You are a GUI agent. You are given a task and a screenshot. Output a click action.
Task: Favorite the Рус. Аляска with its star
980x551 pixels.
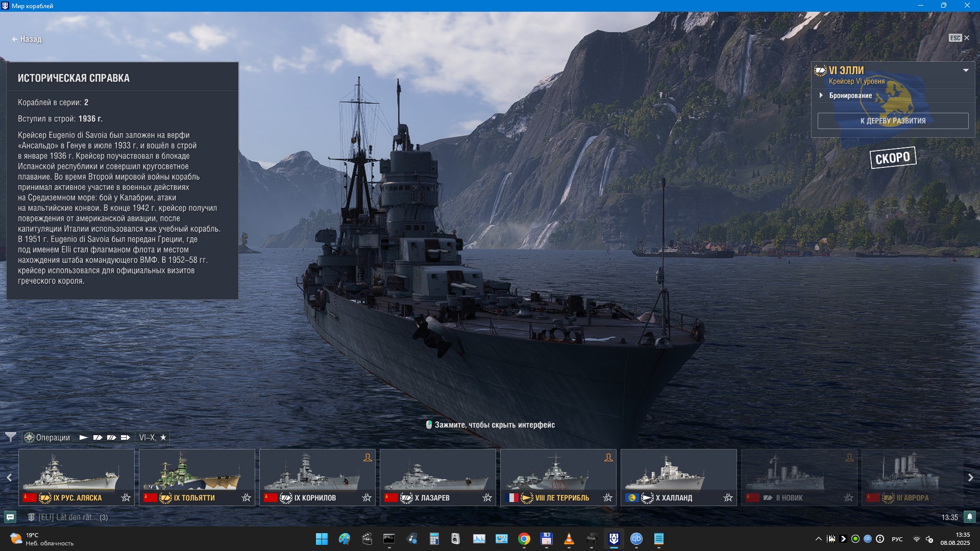[126, 497]
